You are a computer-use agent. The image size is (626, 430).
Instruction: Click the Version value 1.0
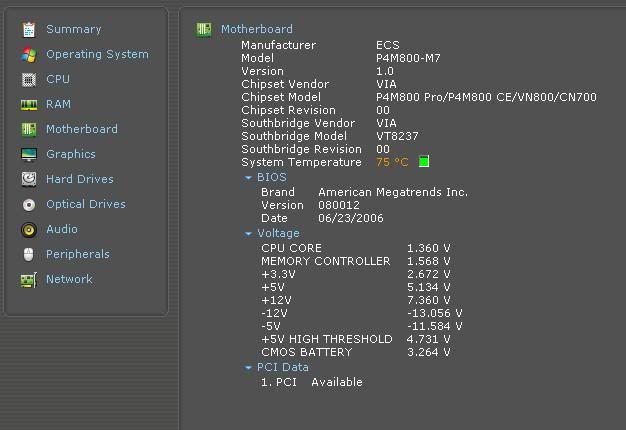pos(385,71)
